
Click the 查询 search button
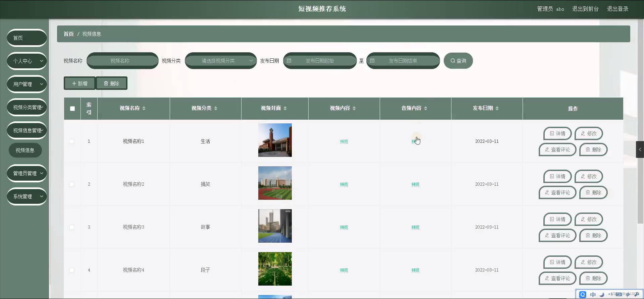(458, 61)
